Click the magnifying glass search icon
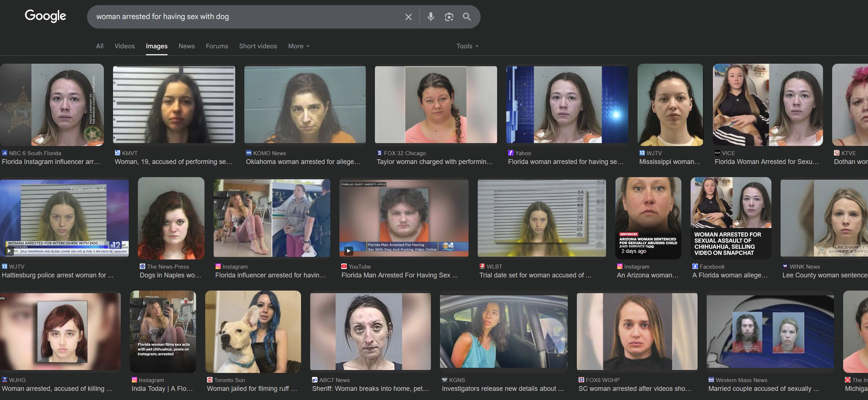868x400 pixels. (467, 17)
